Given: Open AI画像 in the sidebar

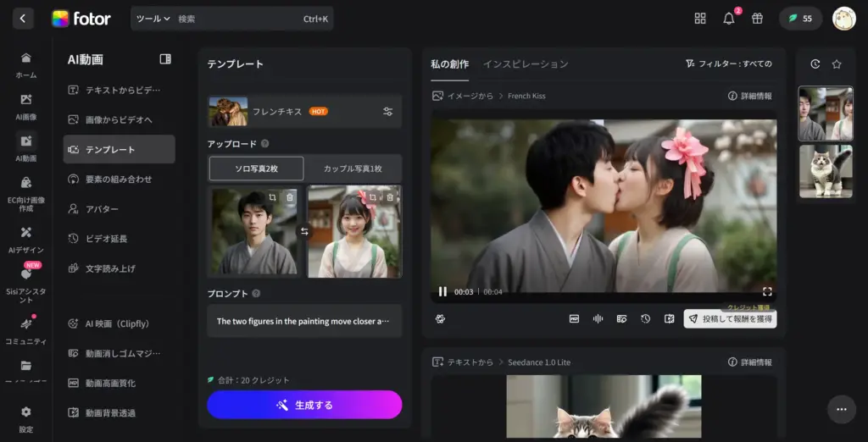Looking at the screenshot, I should [26, 107].
